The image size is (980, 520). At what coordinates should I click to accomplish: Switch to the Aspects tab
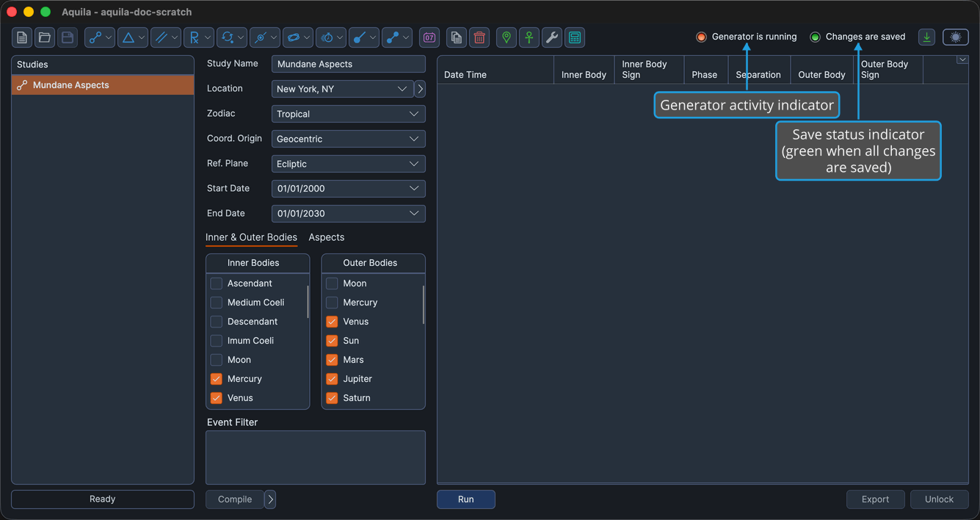click(327, 237)
